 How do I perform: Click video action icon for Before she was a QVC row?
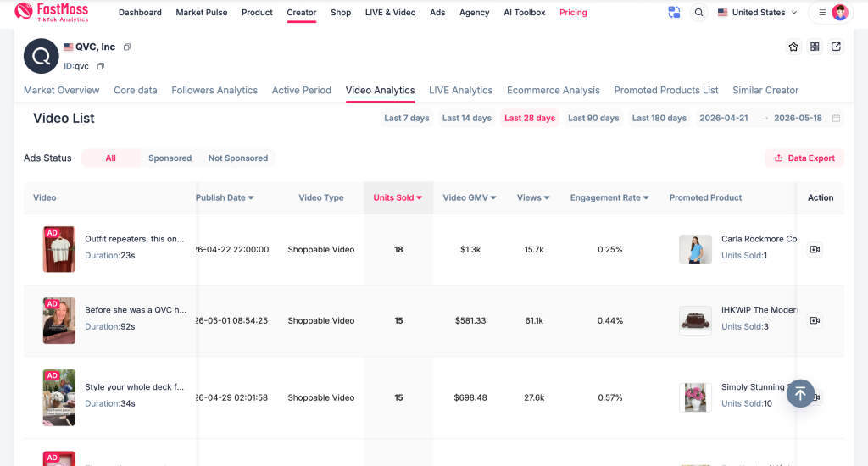[x=815, y=320]
